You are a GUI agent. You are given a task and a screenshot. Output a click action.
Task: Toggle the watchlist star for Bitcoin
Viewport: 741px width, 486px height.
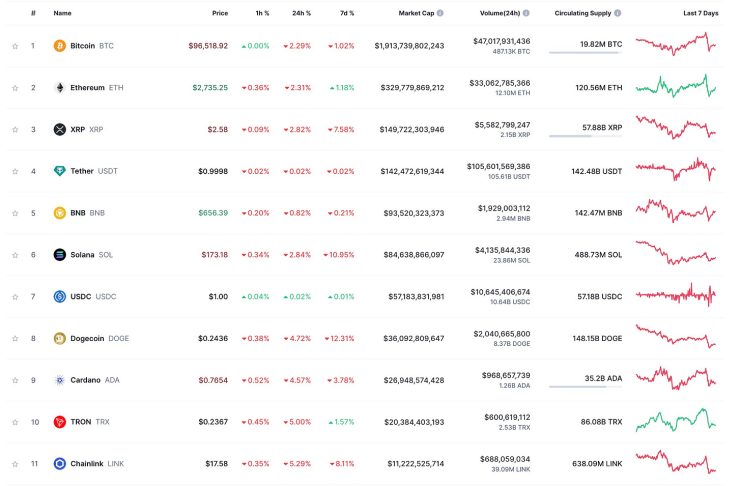pos(15,46)
